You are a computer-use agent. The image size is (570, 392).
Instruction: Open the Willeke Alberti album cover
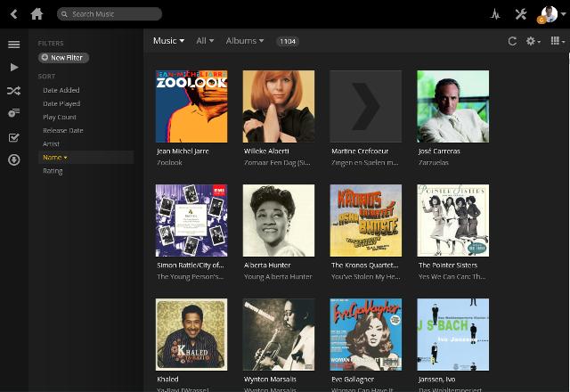click(279, 106)
